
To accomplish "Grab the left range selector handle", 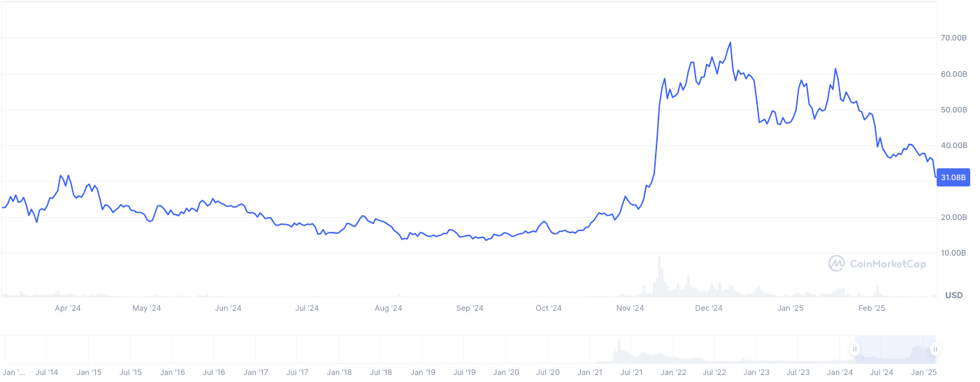I will [854, 349].
